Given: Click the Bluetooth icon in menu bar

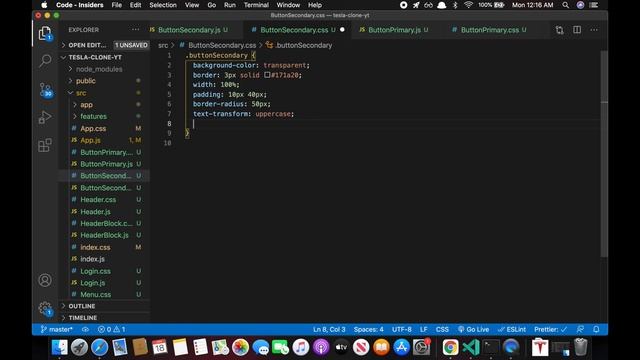Looking at the screenshot, I should pyautogui.click(x=455, y=5).
